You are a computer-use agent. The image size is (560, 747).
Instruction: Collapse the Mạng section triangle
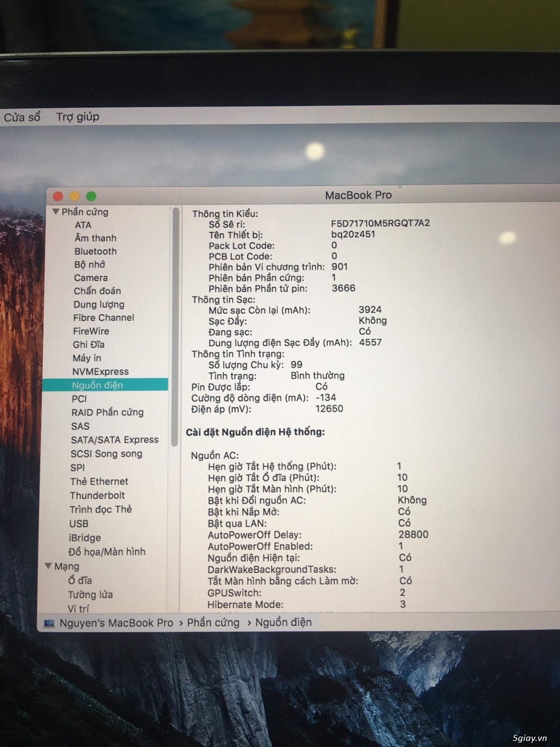(48, 566)
